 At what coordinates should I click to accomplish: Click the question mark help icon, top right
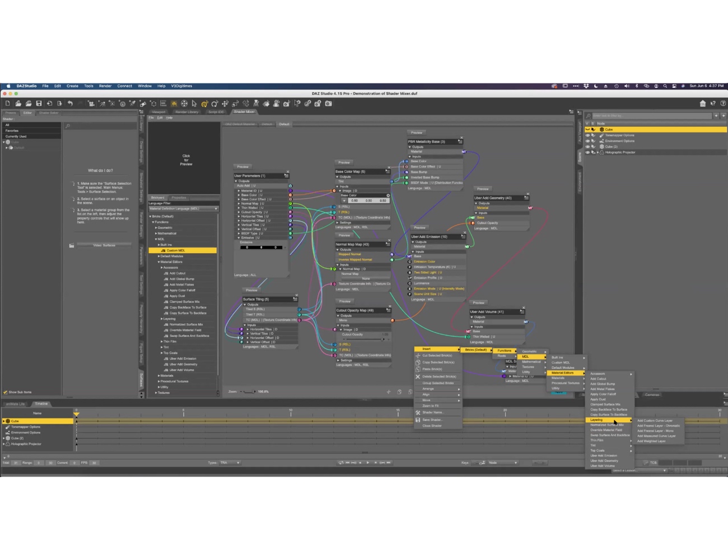722,104
